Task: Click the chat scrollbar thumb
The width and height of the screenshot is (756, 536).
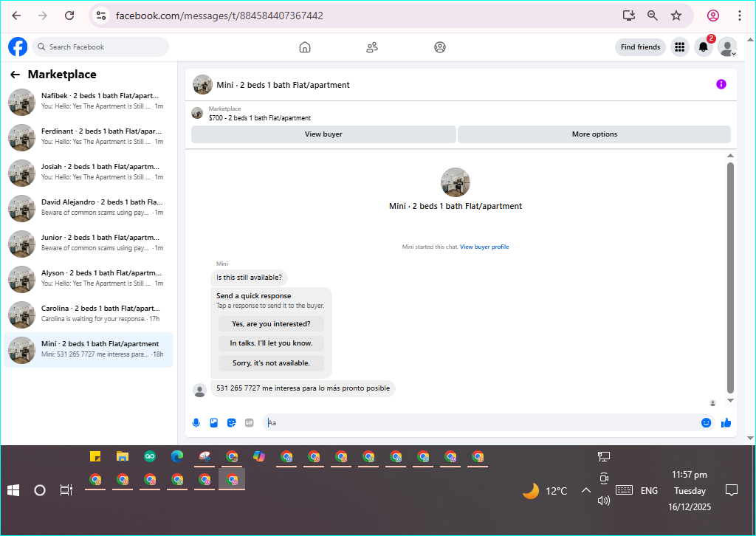Action: pyautogui.click(x=730, y=278)
